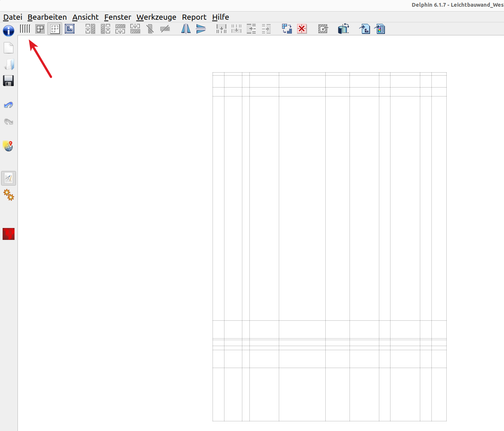Open simulation settings with orange gears icon

click(9, 195)
